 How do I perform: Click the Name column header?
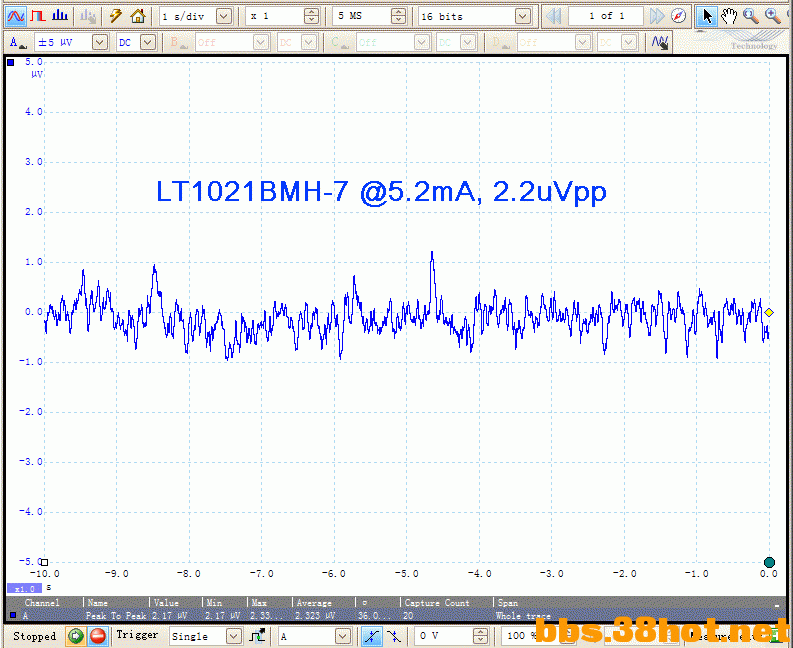point(98,602)
